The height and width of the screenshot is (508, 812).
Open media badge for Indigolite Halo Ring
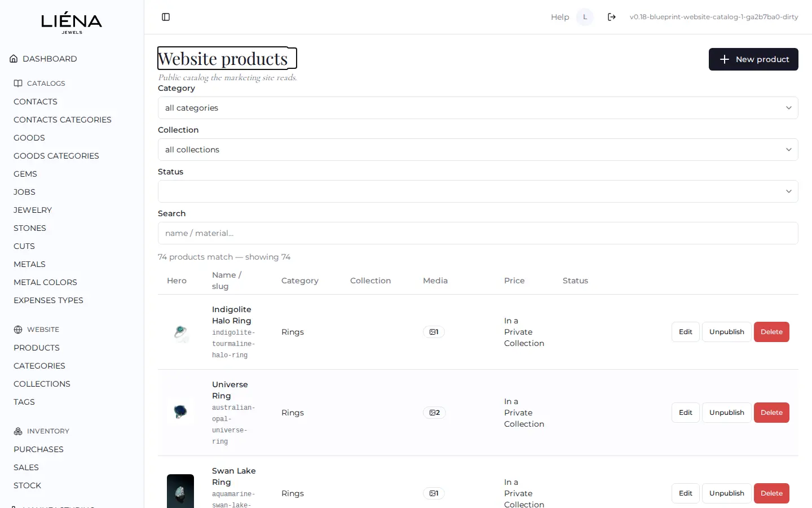click(x=434, y=332)
